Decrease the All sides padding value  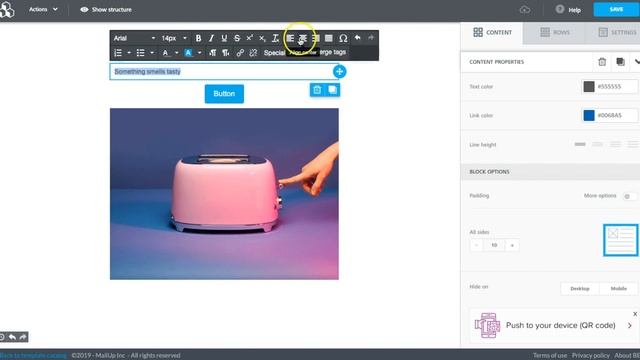476,245
